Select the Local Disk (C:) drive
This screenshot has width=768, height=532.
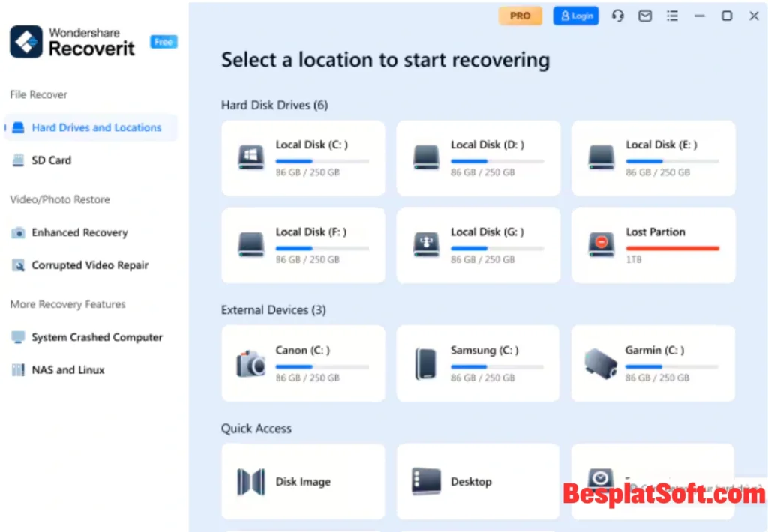tap(302, 157)
